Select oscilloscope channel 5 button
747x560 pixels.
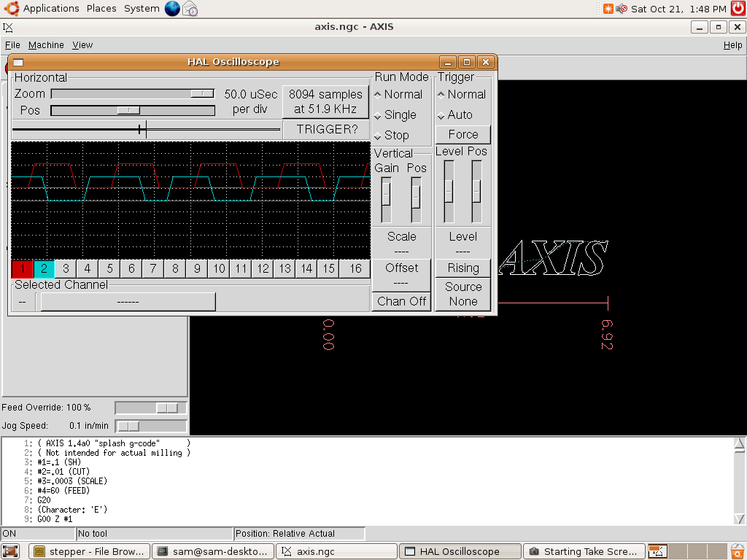tap(109, 268)
